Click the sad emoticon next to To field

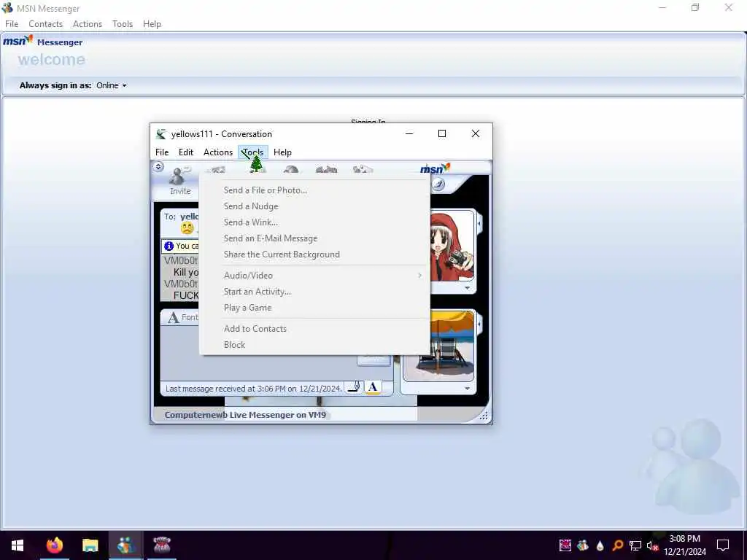(187, 228)
